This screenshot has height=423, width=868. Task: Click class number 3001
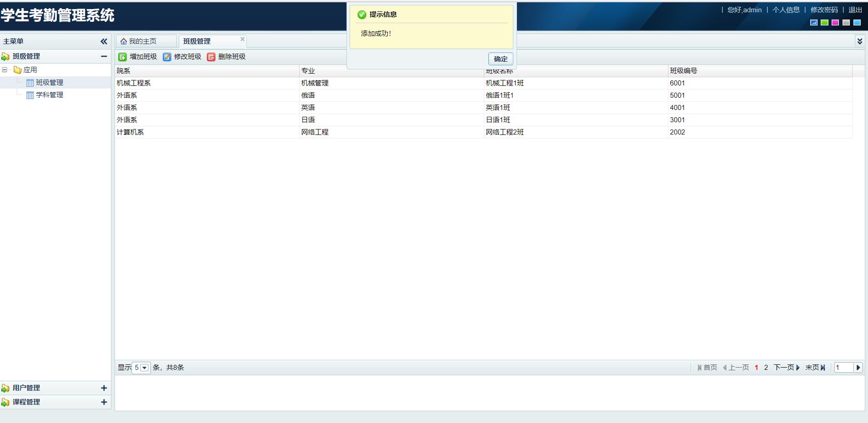(677, 120)
